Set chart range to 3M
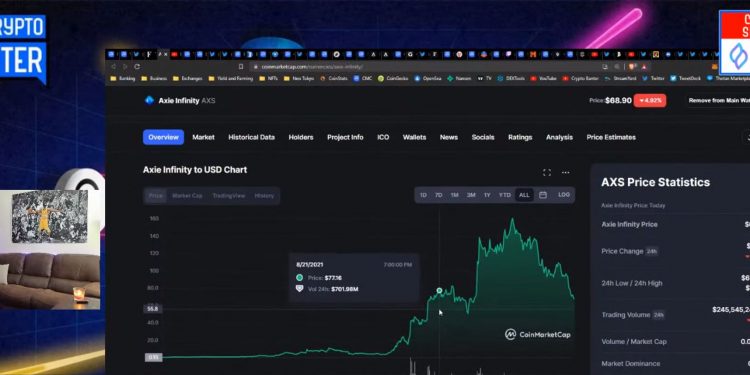 point(471,195)
